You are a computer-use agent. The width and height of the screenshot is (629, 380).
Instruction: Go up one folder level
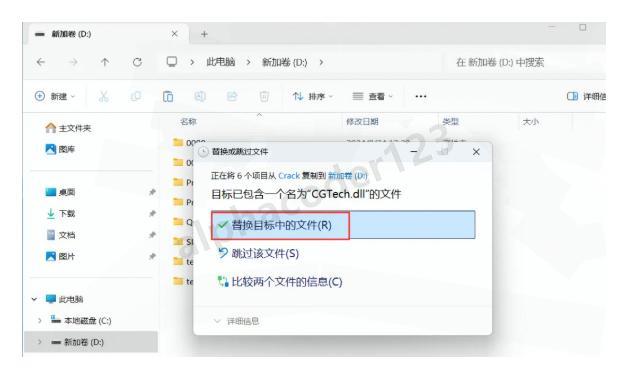coord(105,62)
